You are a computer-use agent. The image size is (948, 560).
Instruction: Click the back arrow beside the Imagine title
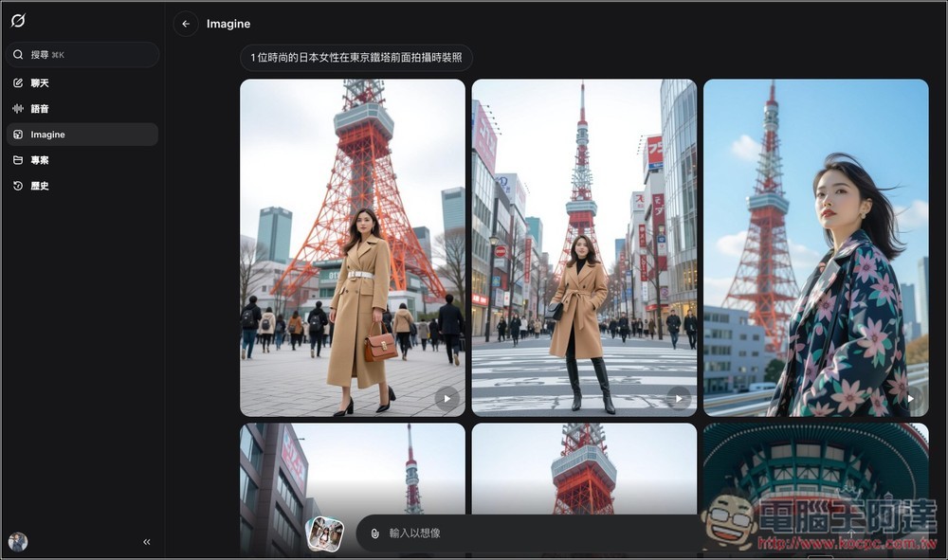[x=185, y=24]
